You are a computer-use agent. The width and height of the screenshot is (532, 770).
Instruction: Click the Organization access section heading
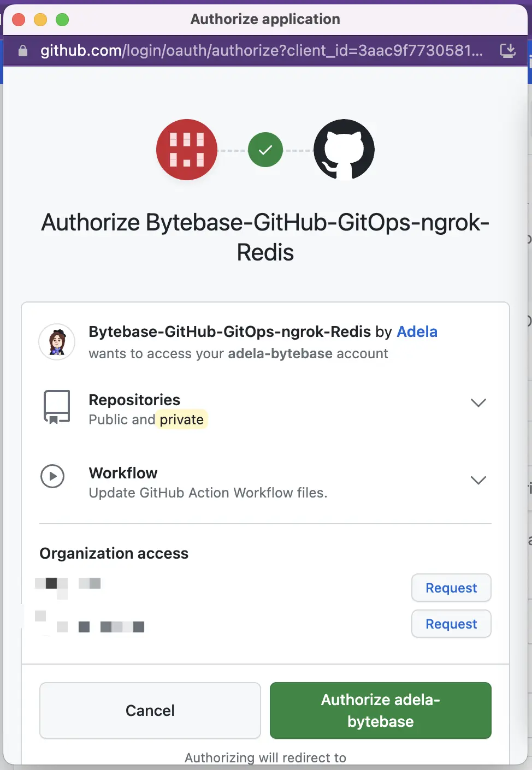[x=113, y=553]
